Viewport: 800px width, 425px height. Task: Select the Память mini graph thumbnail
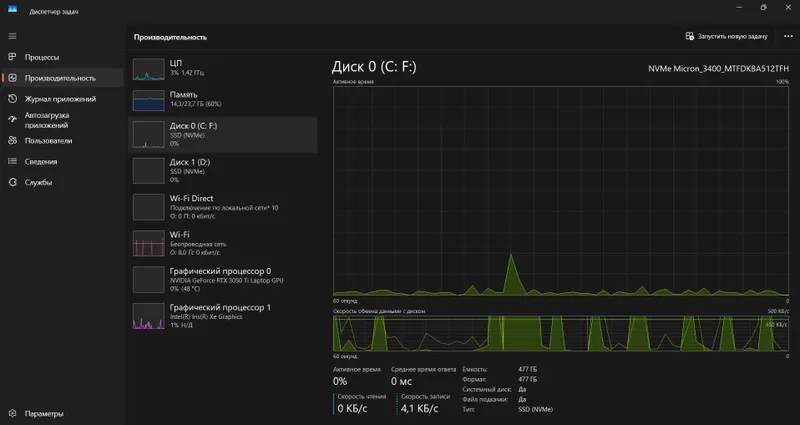[148, 101]
